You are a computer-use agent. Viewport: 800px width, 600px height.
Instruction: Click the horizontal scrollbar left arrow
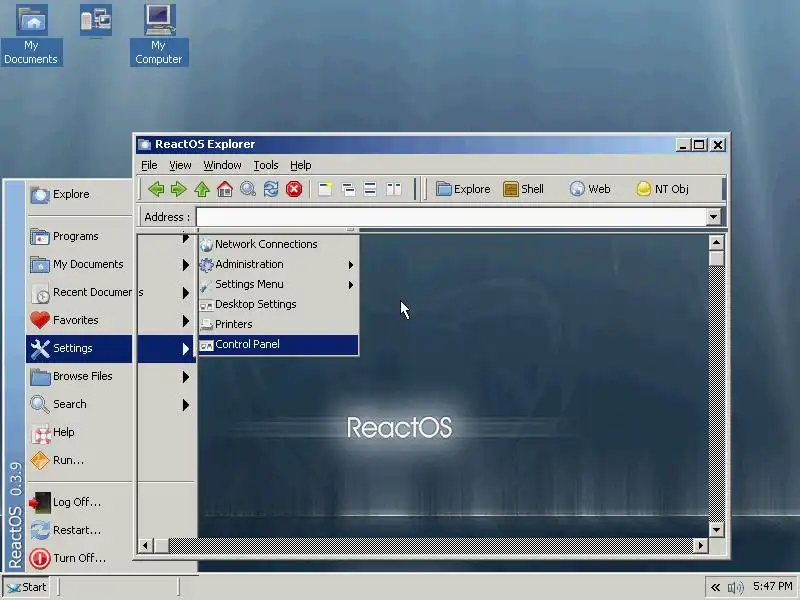point(145,545)
